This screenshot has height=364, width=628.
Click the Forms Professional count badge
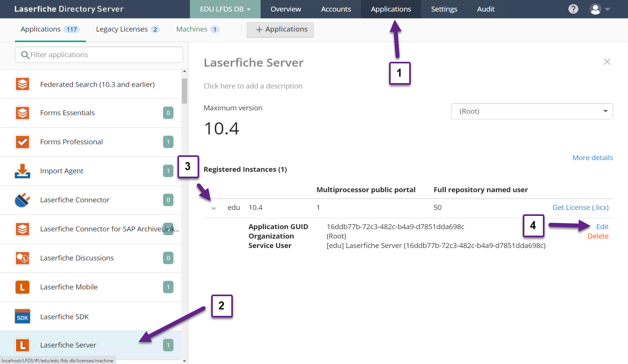(168, 142)
